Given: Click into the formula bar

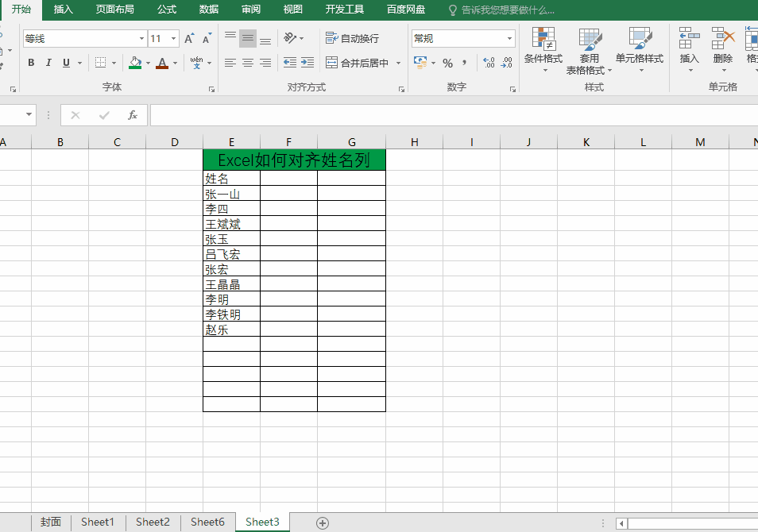Looking at the screenshot, I should 454,115.
